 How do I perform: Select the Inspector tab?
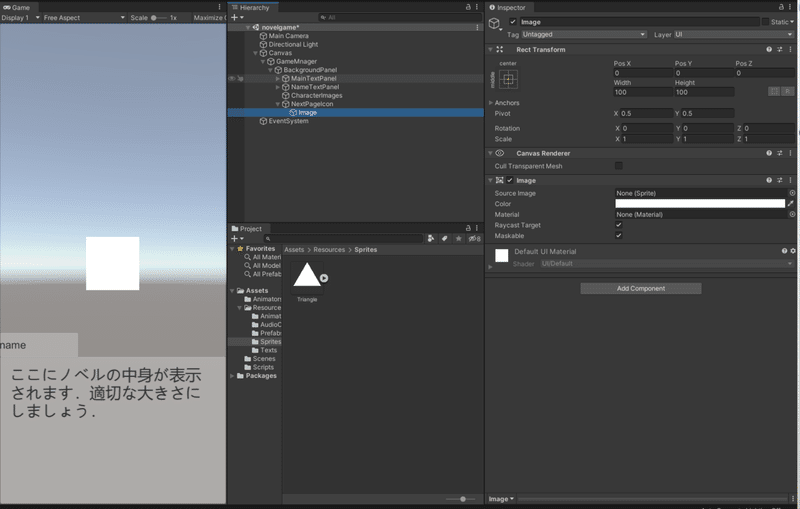[x=508, y=7]
